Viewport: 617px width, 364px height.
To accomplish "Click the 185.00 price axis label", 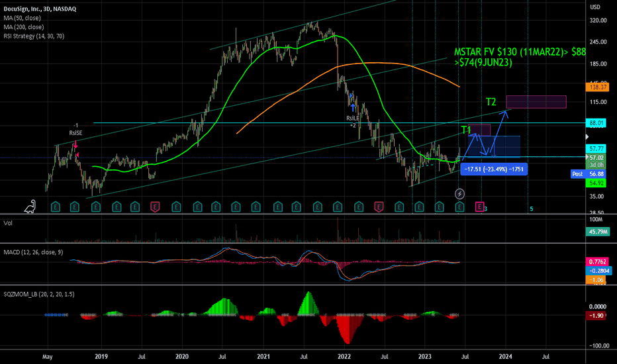I will [x=598, y=64].
